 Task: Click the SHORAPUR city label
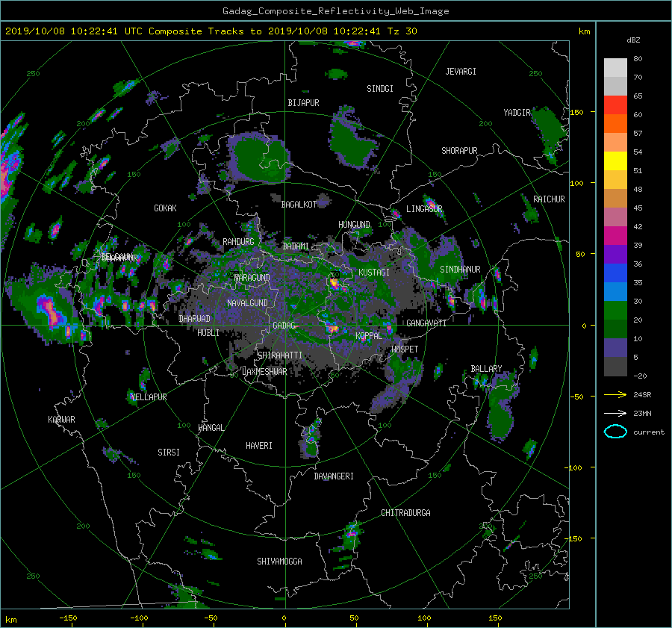click(x=459, y=151)
